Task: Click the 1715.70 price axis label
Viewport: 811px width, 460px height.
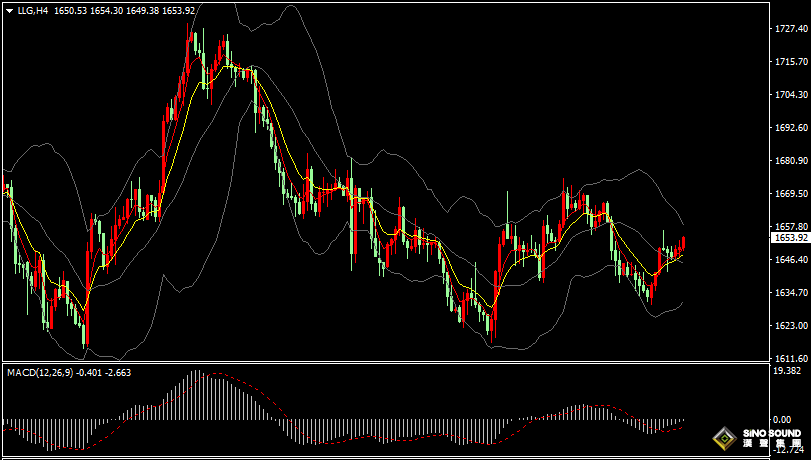Action: tap(791, 62)
